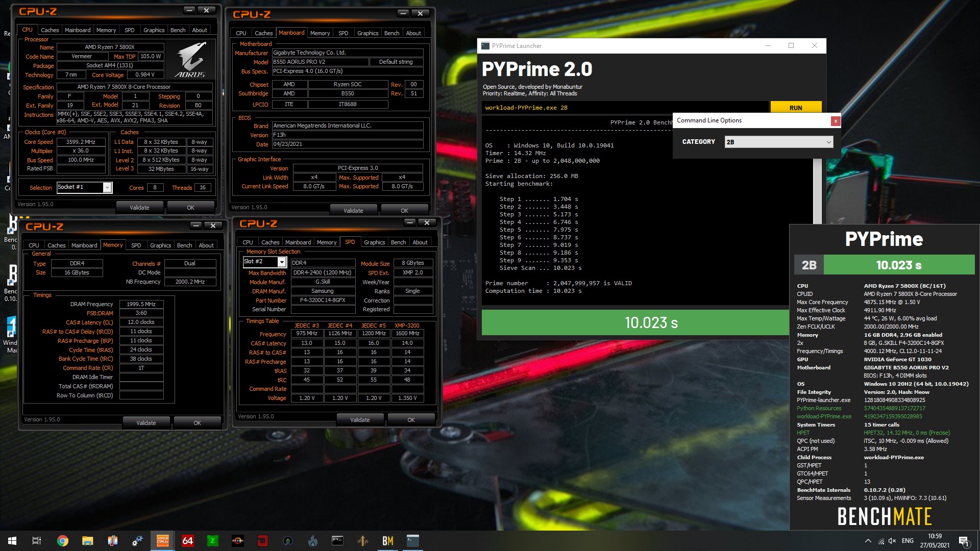The image size is (980, 551).
Task: Click the AMD Ryzen 7 5800X Name field
Action: coord(110,47)
